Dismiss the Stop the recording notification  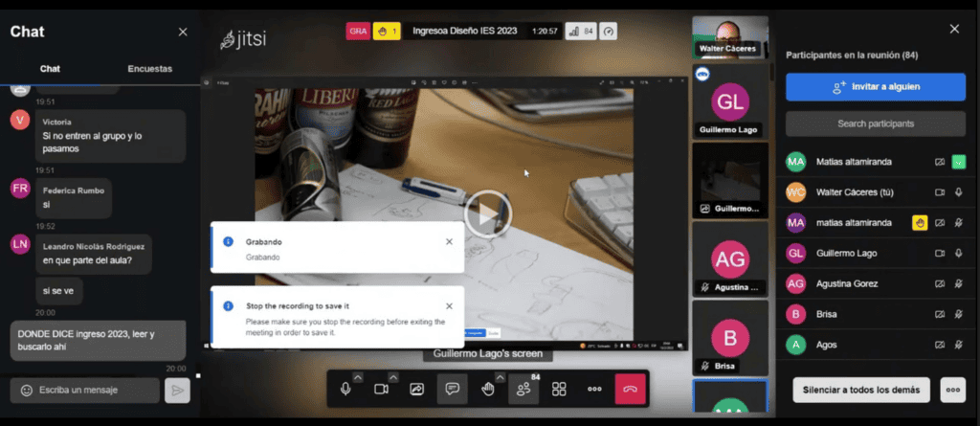point(449,306)
